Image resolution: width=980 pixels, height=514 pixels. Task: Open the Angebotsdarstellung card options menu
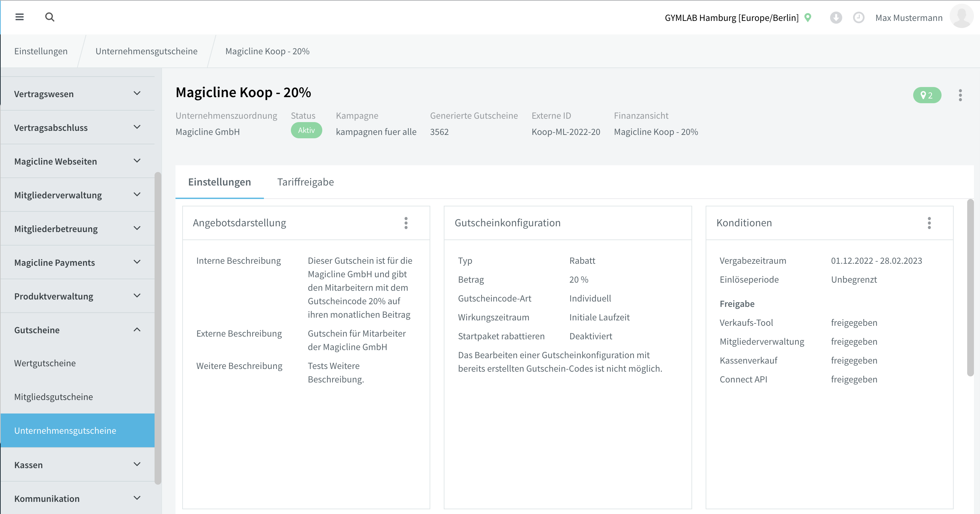(406, 223)
